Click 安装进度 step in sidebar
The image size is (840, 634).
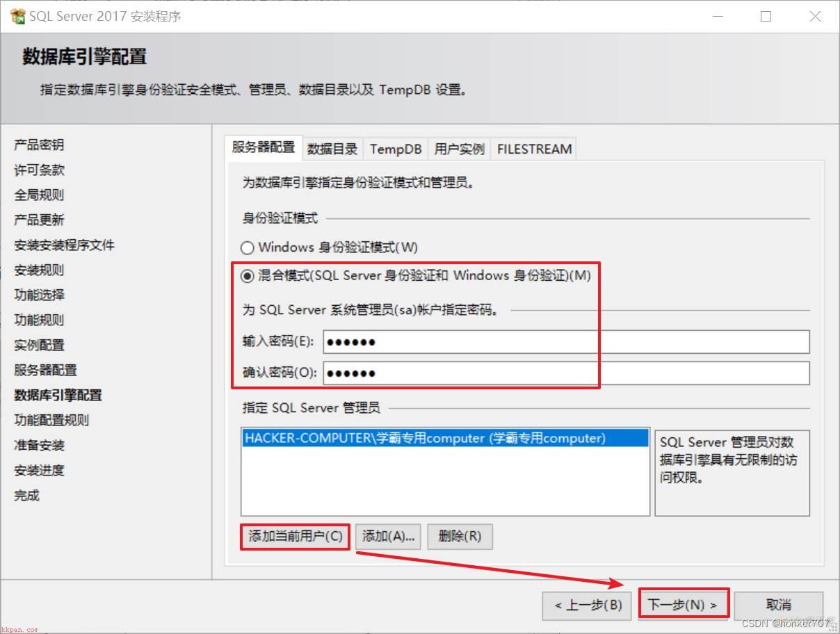click(39, 470)
